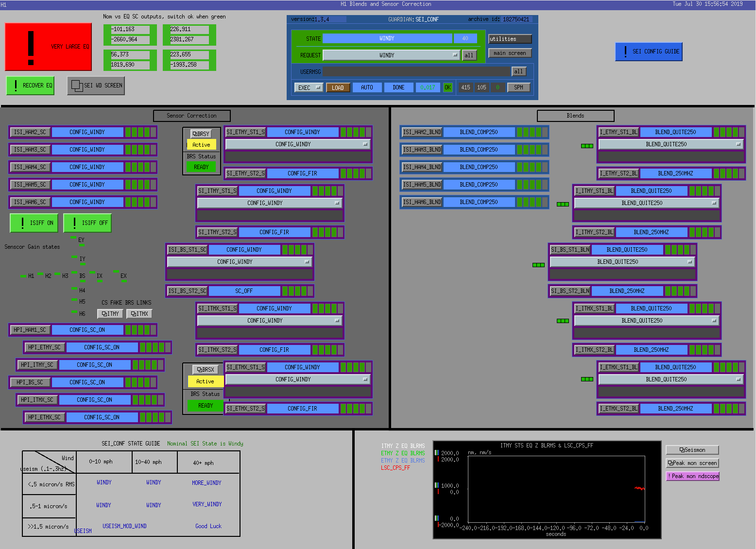Image resolution: width=756 pixels, height=549 pixels.
Task: Click the SC output value -101.163
Action: (130, 30)
